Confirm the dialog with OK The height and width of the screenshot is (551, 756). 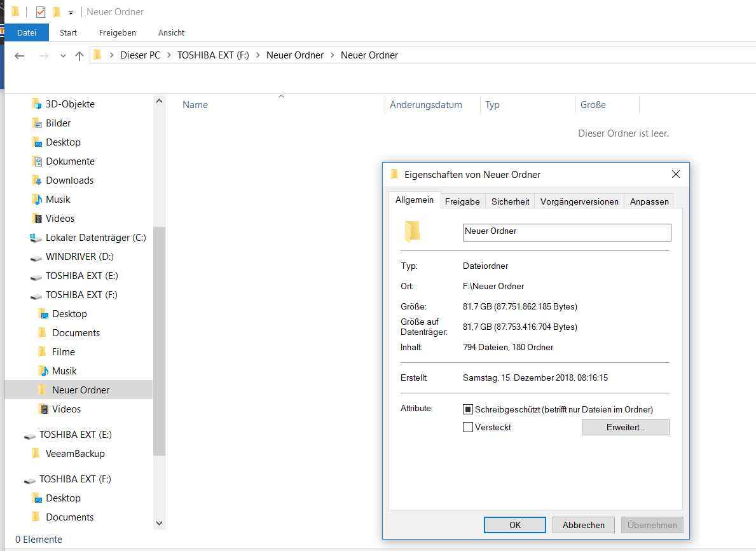[x=515, y=525]
